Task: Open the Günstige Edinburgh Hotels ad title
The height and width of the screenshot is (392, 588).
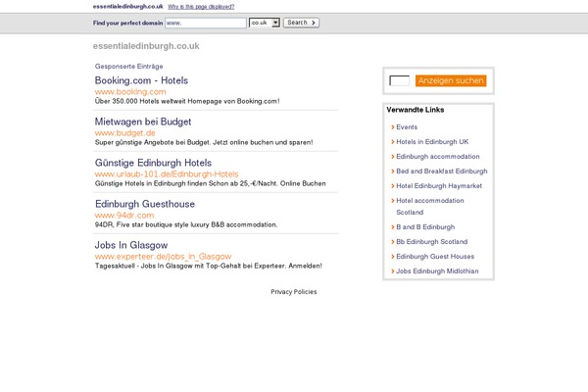Action: coord(153,164)
